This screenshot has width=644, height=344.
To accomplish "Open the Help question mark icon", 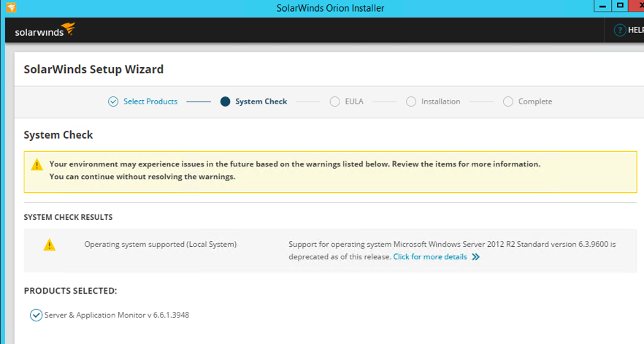I will click(x=619, y=30).
